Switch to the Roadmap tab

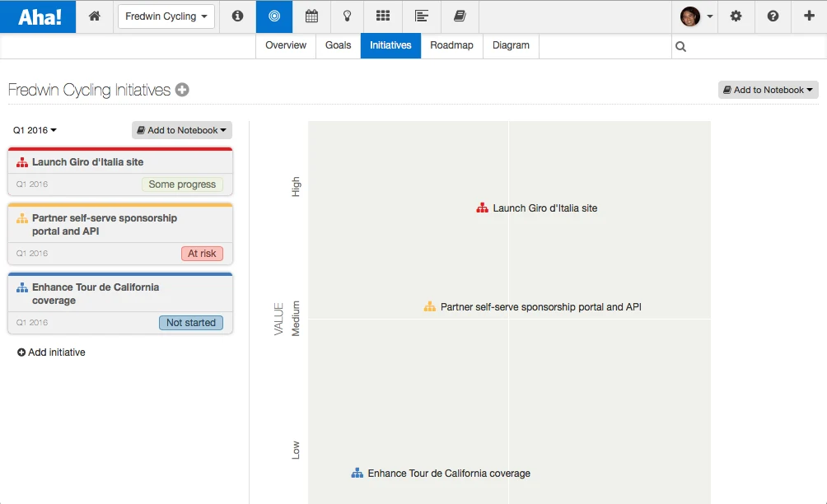[451, 45]
